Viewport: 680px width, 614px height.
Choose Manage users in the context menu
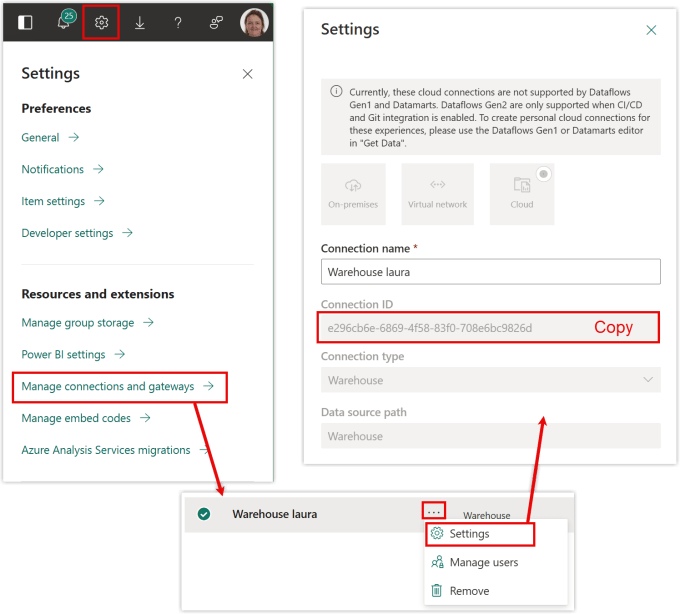coord(496,562)
